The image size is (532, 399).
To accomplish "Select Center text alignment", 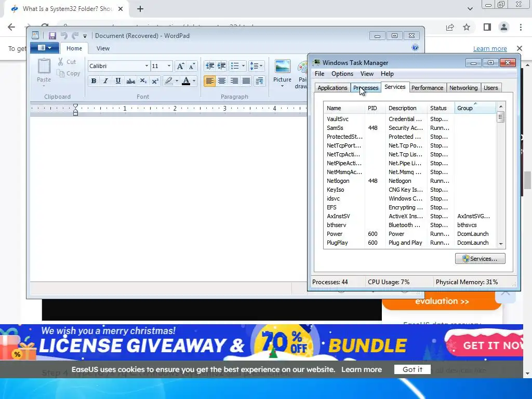I will click(222, 81).
